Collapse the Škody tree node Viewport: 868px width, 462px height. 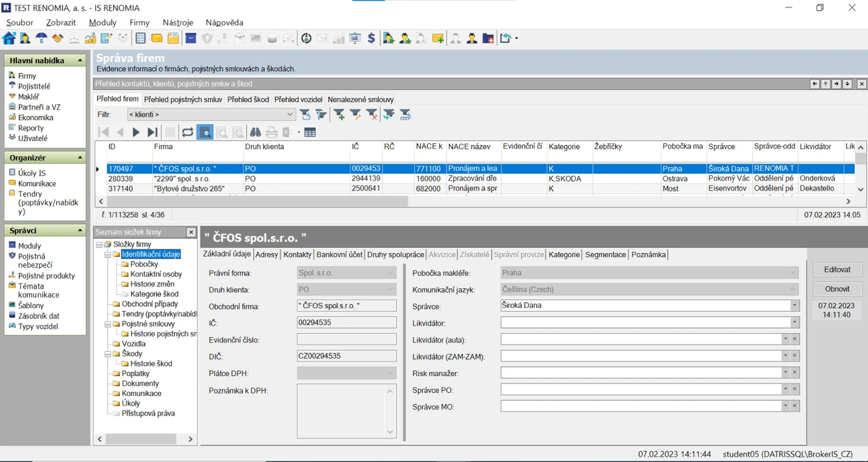click(x=108, y=354)
